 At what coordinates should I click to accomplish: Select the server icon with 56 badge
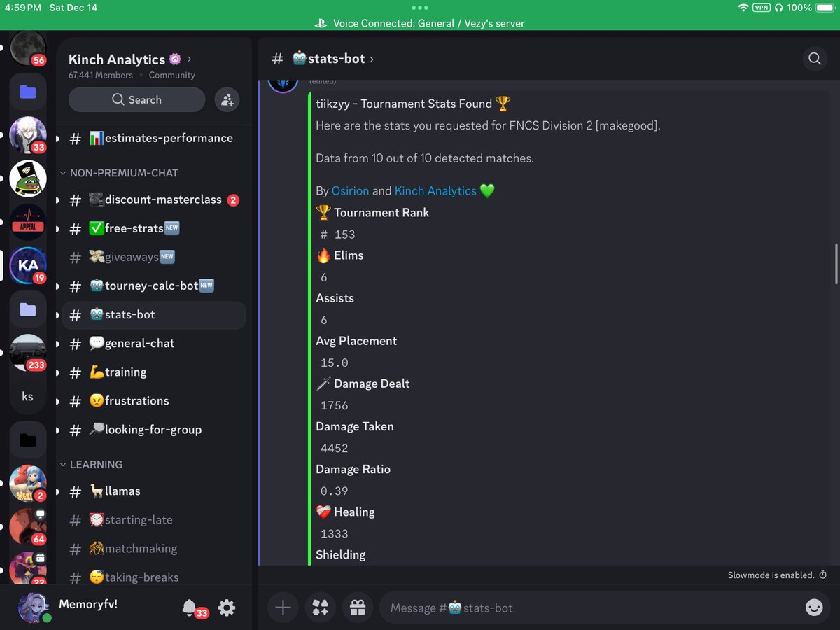click(x=28, y=49)
